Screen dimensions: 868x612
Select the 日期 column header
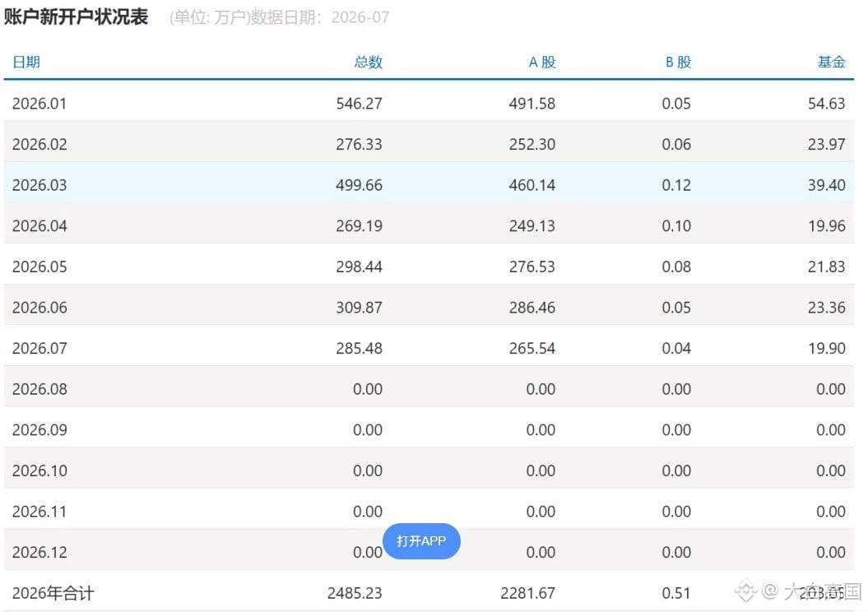tap(26, 62)
